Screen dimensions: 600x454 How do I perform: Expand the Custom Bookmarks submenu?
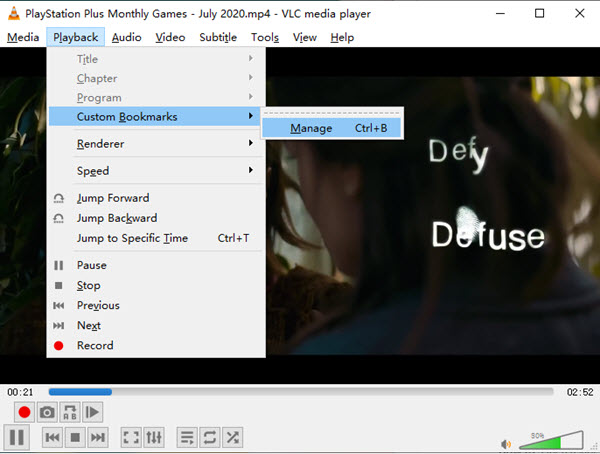tap(156, 116)
